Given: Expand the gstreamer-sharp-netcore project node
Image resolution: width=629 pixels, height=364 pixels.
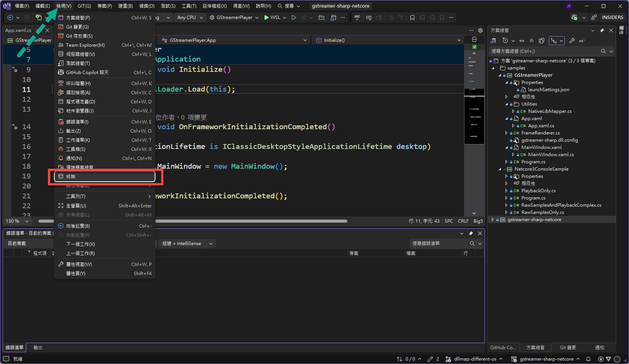Looking at the screenshot, I should pos(493,220).
